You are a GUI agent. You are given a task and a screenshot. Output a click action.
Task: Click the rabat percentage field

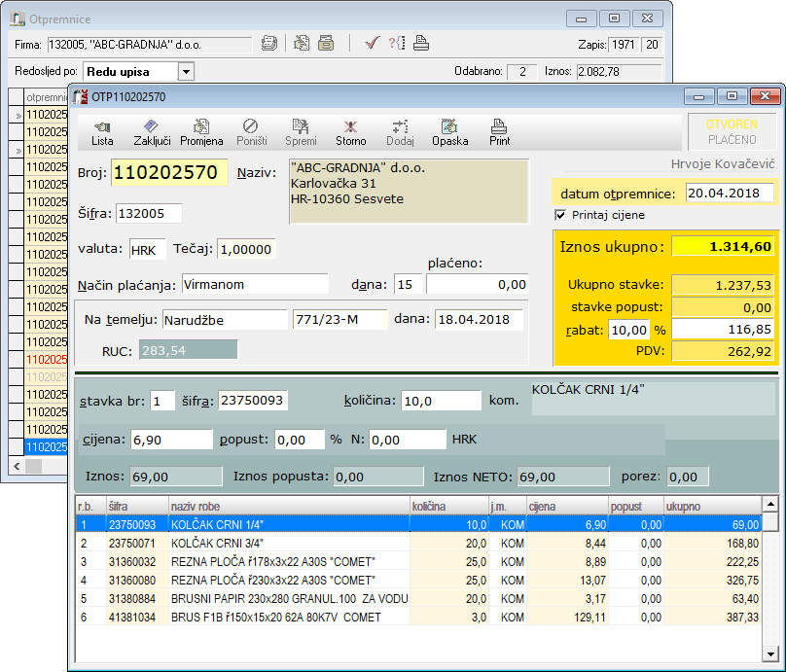point(628,331)
